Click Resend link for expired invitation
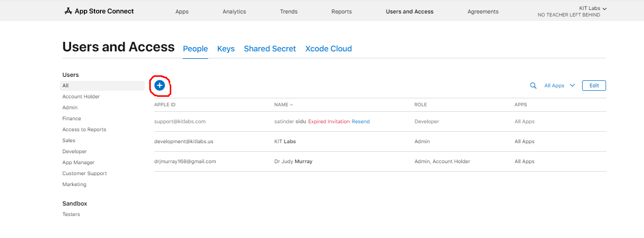The height and width of the screenshot is (238, 644). tap(360, 122)
